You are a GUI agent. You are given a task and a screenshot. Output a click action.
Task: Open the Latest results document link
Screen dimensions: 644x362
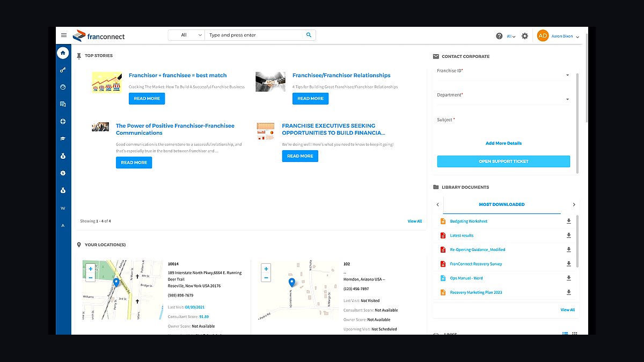[462, 235]
